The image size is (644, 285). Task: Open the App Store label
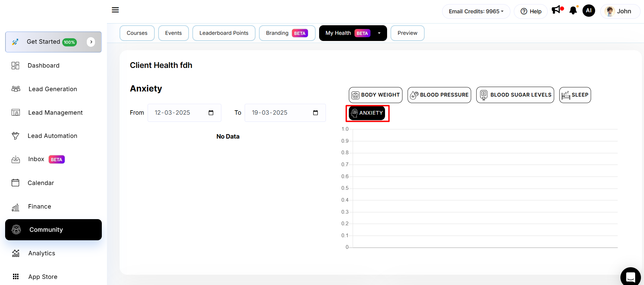click(43, 277)
